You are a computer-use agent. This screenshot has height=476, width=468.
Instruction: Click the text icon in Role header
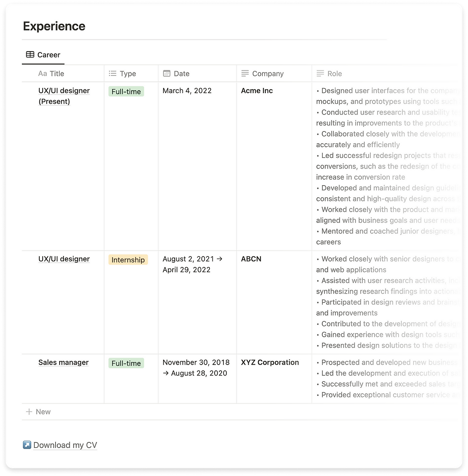[x=320, y=73]
